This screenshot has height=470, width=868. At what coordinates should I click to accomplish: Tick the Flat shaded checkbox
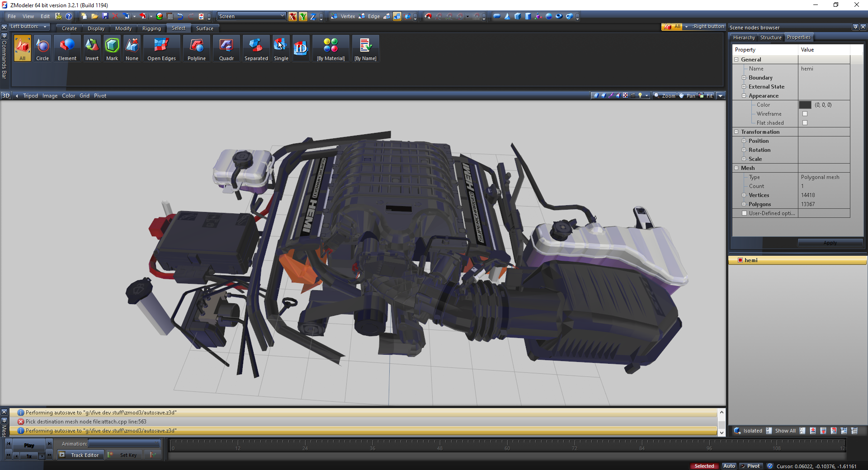805,123
